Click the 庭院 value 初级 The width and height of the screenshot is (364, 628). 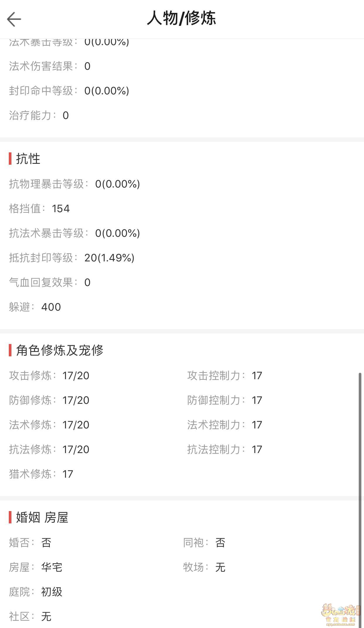pos(52,592)
